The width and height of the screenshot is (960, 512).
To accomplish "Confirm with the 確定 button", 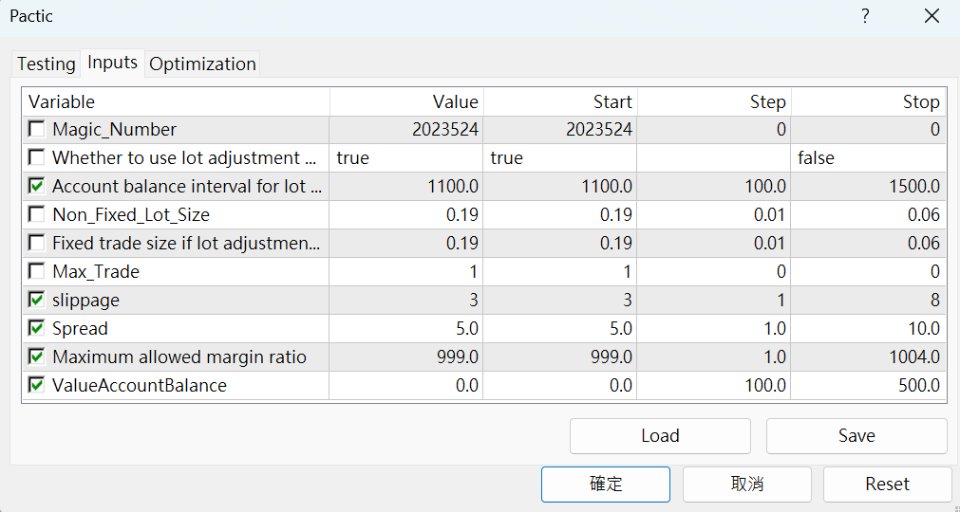I will pyautogui.click(x=606, y=484).
